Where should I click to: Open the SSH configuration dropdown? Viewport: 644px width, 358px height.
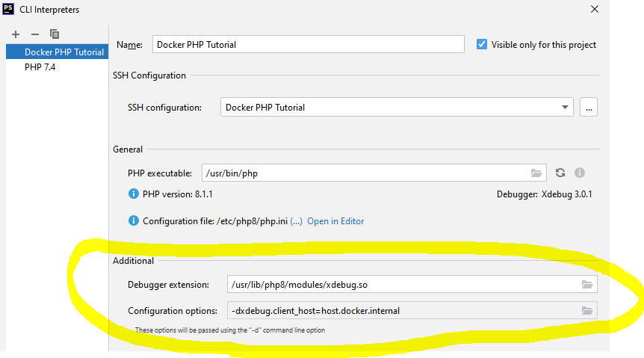click(566, 108)
